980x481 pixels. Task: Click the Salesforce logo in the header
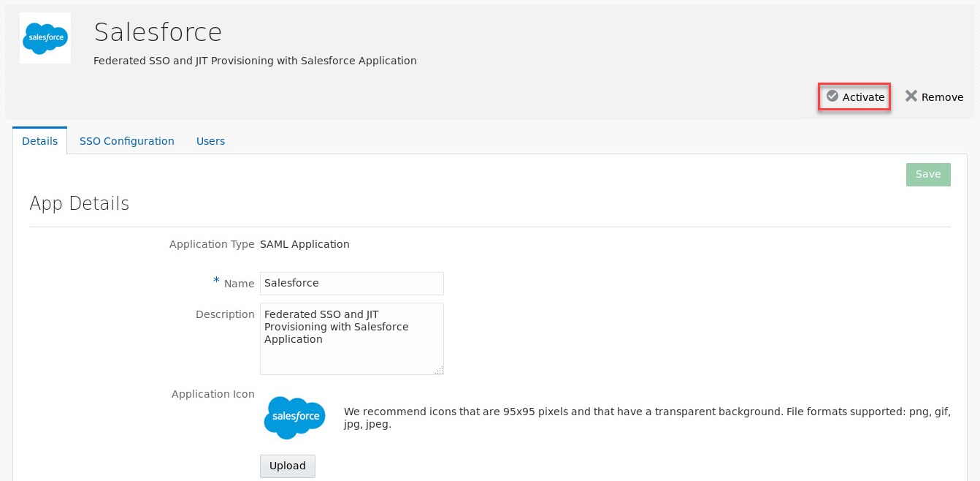(x=45, y=38)
